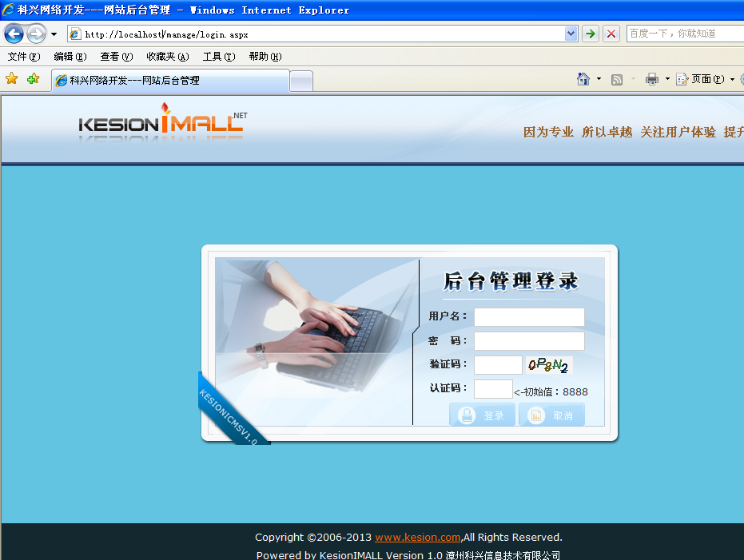
Task: Click the red X Stop loading button
Action: click(x=611, y=34)
